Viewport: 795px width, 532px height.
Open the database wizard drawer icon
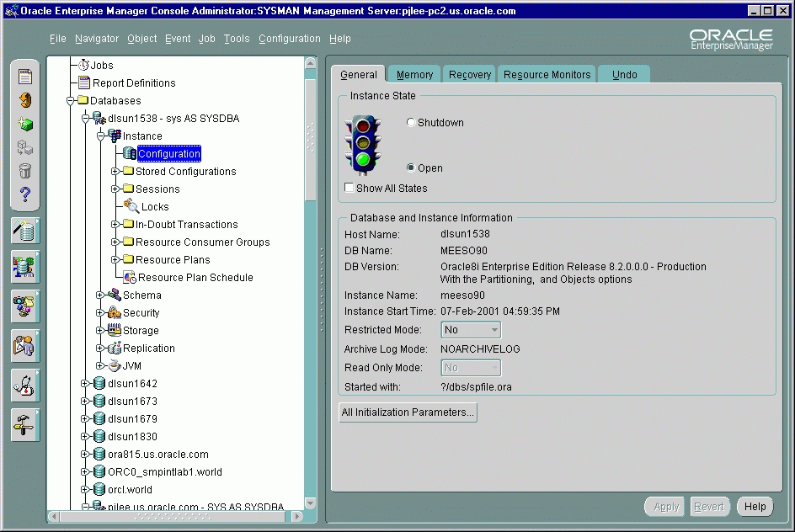click(25, 231)
